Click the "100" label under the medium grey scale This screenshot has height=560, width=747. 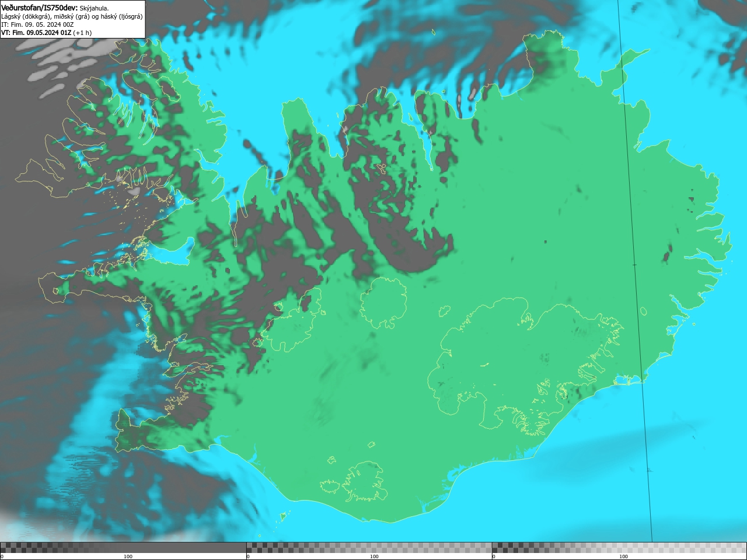[x=374, y=556]
